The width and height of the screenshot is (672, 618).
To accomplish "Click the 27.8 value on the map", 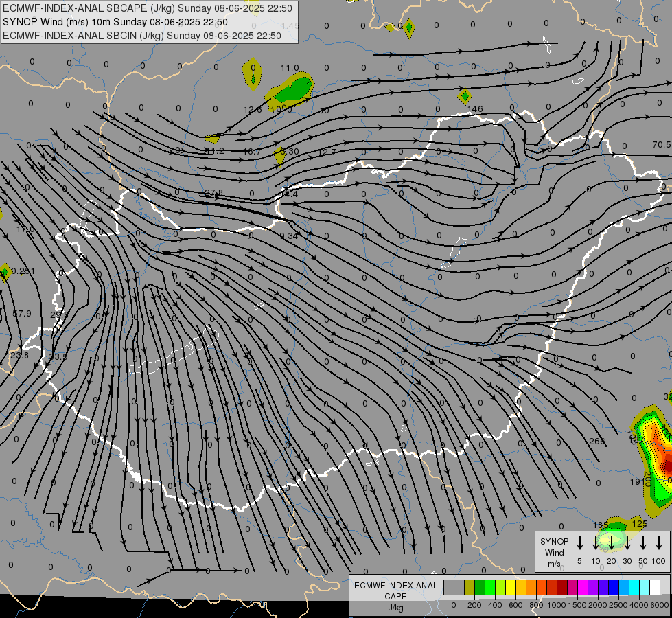I will click(214, 192).
